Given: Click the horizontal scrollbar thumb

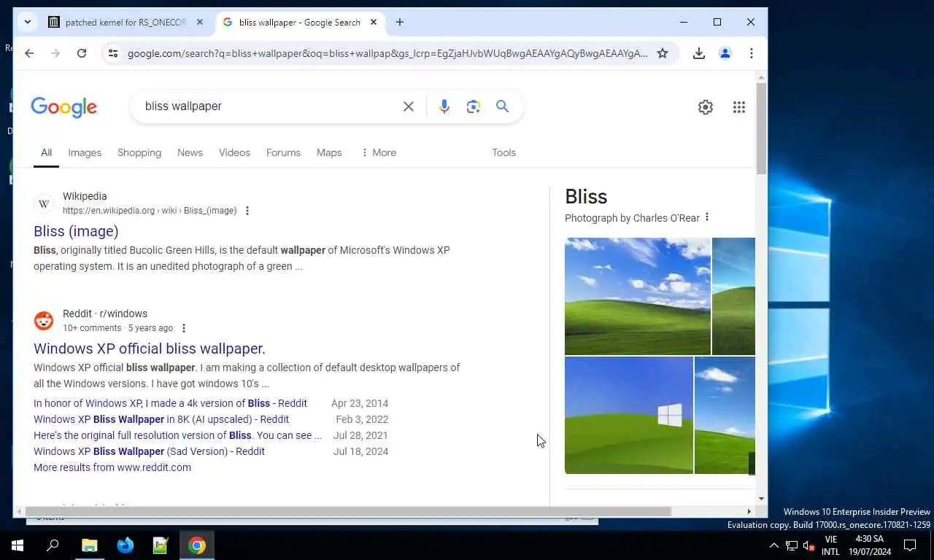Looking at the screenshot, I should click(348, 512).
